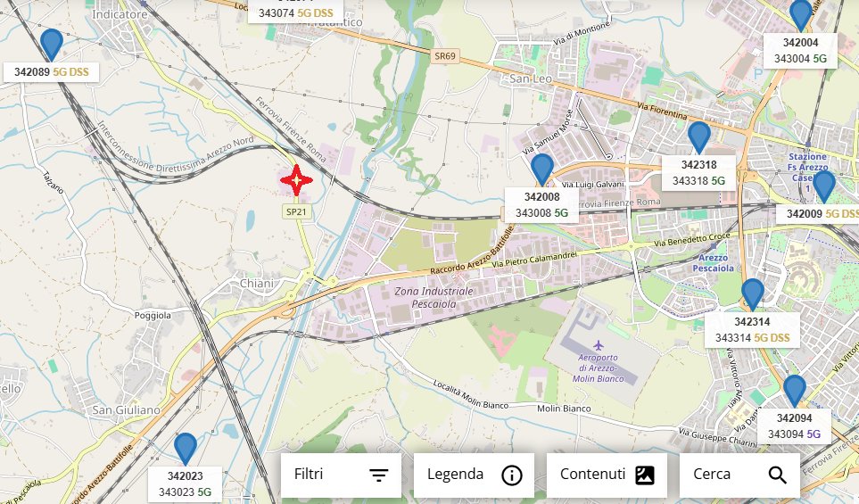859x504 pixels.
Task: Click the 343074 5G DSS label
Action: coord(295,12)
